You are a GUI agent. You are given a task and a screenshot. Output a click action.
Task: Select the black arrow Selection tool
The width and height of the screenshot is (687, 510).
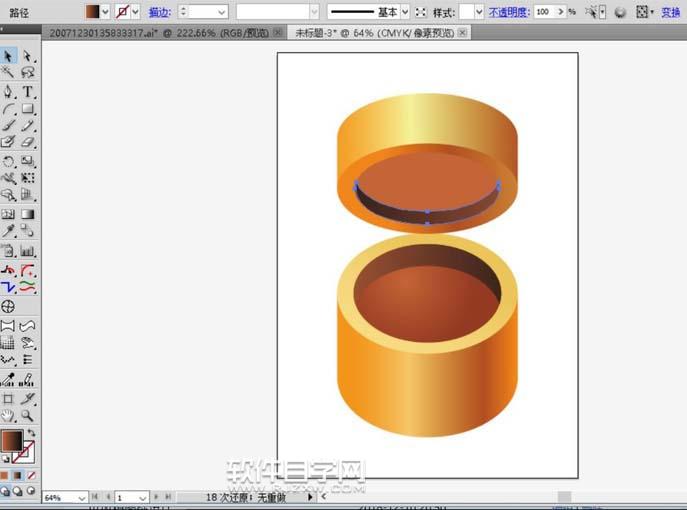(x=9, y=56)
